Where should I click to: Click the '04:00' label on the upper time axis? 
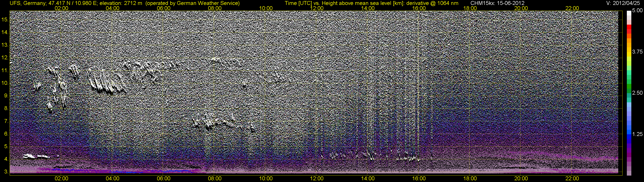pos(112,8)
